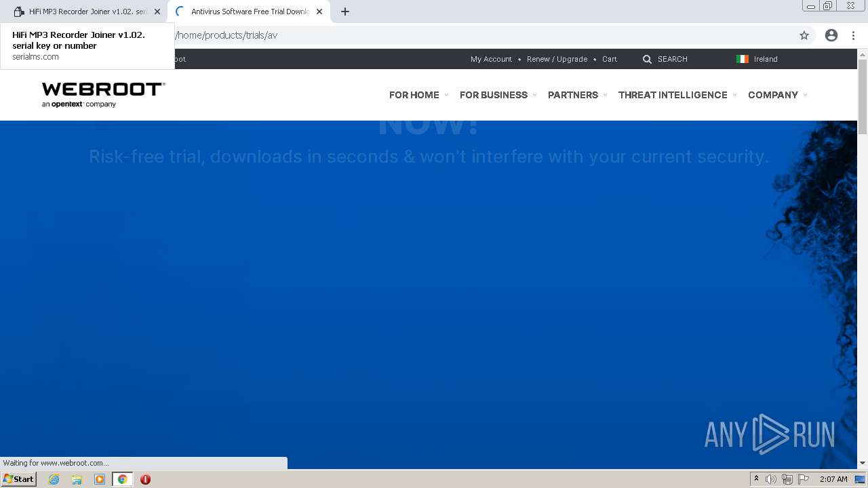
Task: Click the Ireland flag icon
Action: click(x=743, y=59)
